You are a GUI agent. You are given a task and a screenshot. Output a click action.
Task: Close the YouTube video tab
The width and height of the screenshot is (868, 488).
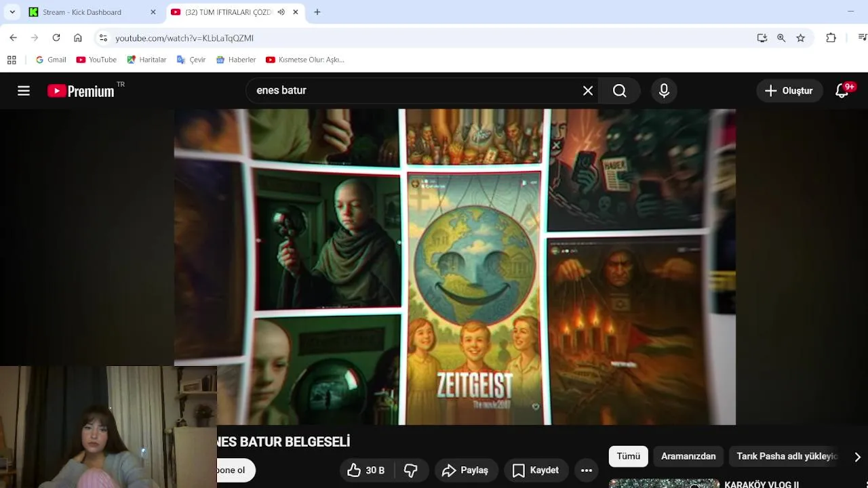click(x=296, y=12)
